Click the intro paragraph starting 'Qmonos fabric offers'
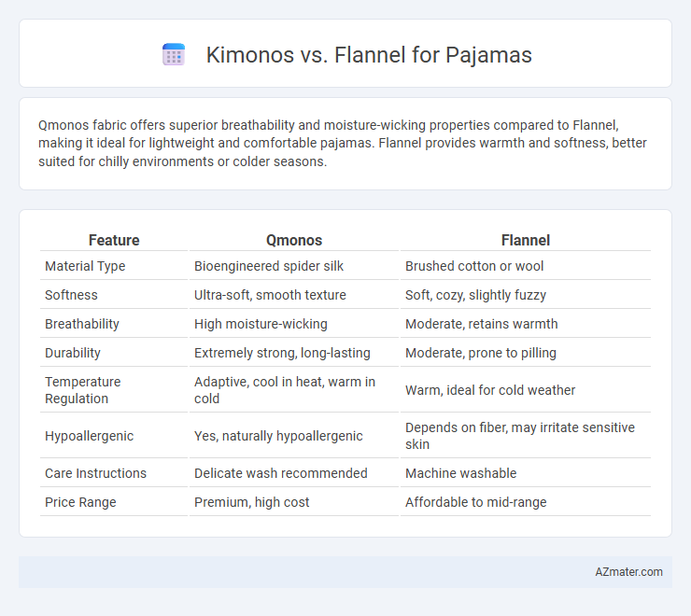 (343, 143)
